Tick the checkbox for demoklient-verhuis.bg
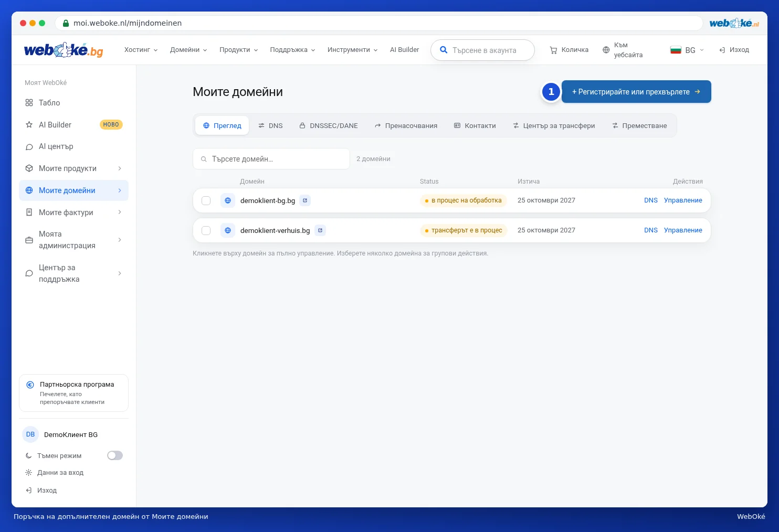Image resolution: width=779 pixels, height=532 pixels. click(x=206, y=230)
